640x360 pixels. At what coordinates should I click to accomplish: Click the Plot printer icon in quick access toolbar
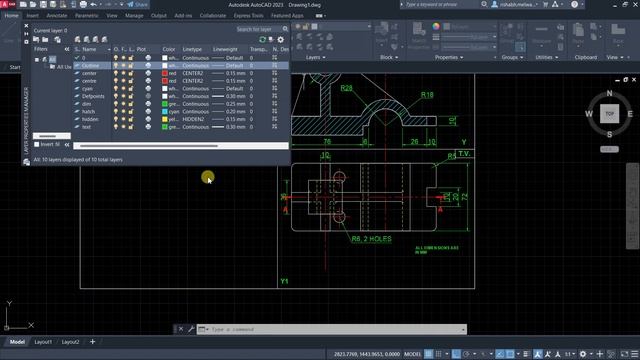(x=83, y=4)
